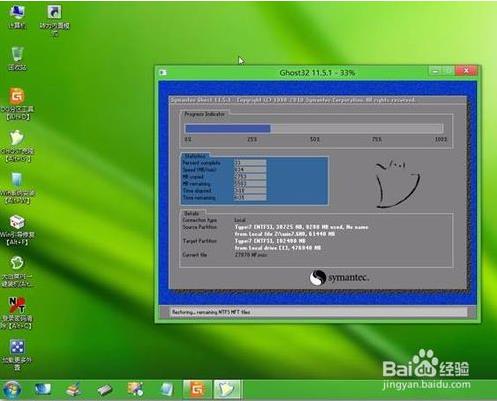Click the Time remaining value field
Image resolution: width=497 pixels, height=401 pixels.
pos(250,198)
